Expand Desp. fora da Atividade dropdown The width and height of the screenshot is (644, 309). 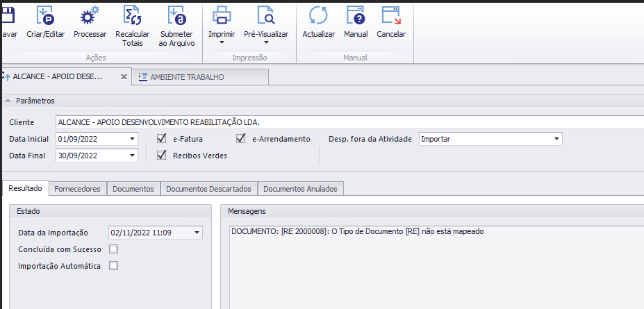point(556,139)
